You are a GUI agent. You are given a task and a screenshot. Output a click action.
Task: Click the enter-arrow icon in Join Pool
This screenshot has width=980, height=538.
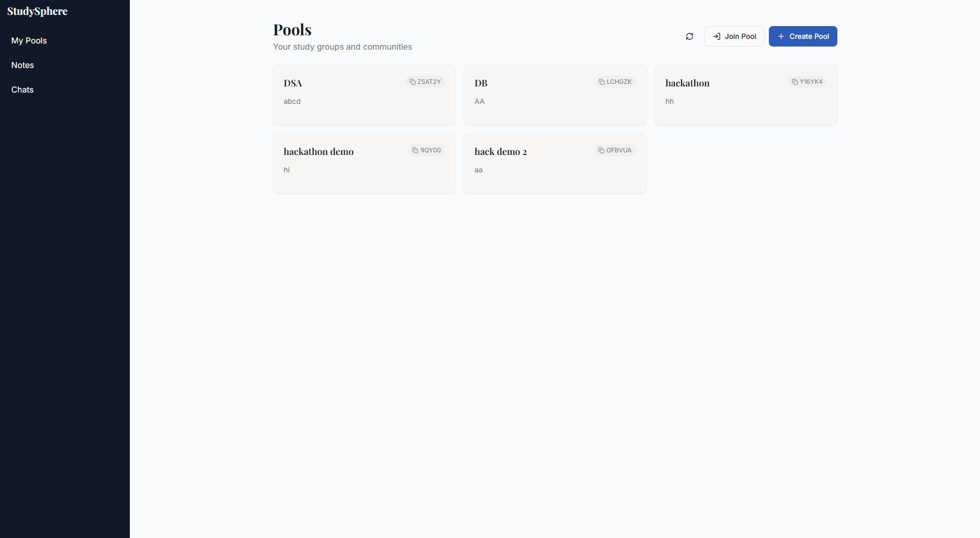tap(716, 36)
